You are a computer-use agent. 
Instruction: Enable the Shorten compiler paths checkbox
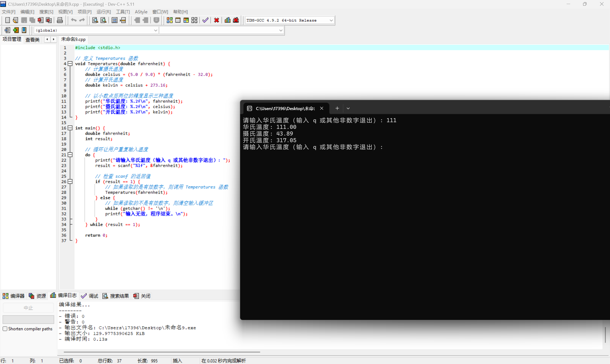pos(5,329)
